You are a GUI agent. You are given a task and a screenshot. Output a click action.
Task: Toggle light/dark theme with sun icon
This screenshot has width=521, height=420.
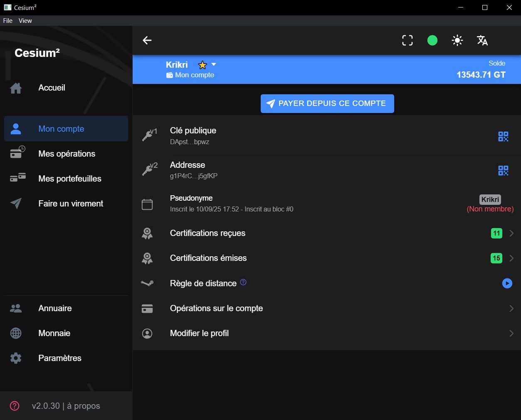click(457, 40)
